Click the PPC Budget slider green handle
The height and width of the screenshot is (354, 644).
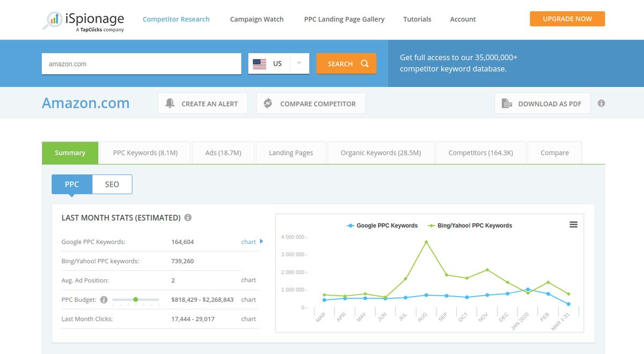tap(135, 299)
